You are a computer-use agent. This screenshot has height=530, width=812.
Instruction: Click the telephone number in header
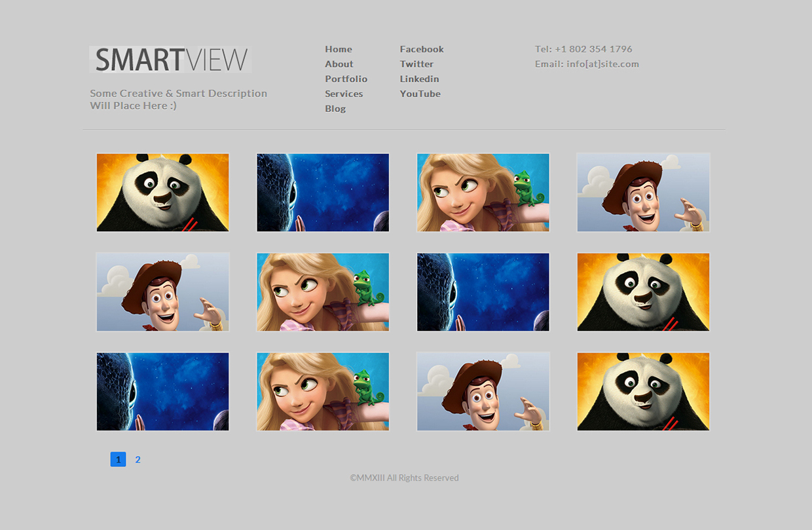point(593,49)
